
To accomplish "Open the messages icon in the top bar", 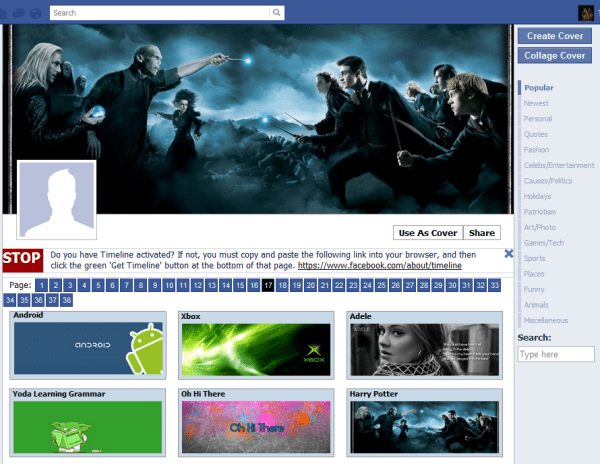I will pyautogui.click(x=19, y=13).
